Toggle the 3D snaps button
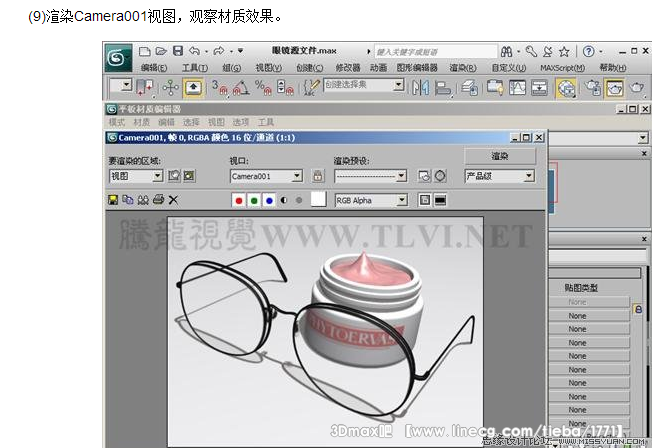Screen dimensions: 652x448 220,87
